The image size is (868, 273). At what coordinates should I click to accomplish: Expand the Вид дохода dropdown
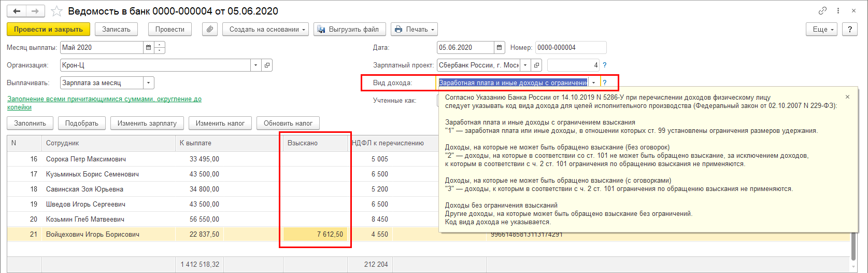coord(593,83)
